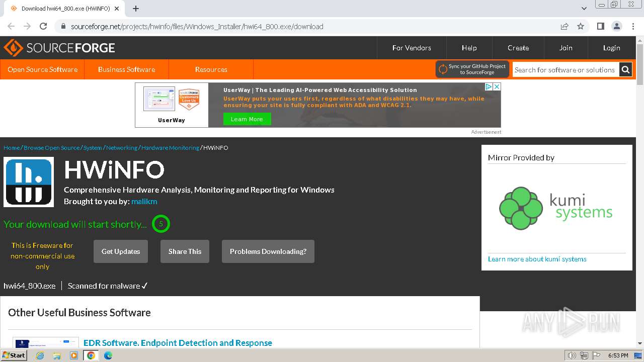Open the Create menu item

click(518, 48)
